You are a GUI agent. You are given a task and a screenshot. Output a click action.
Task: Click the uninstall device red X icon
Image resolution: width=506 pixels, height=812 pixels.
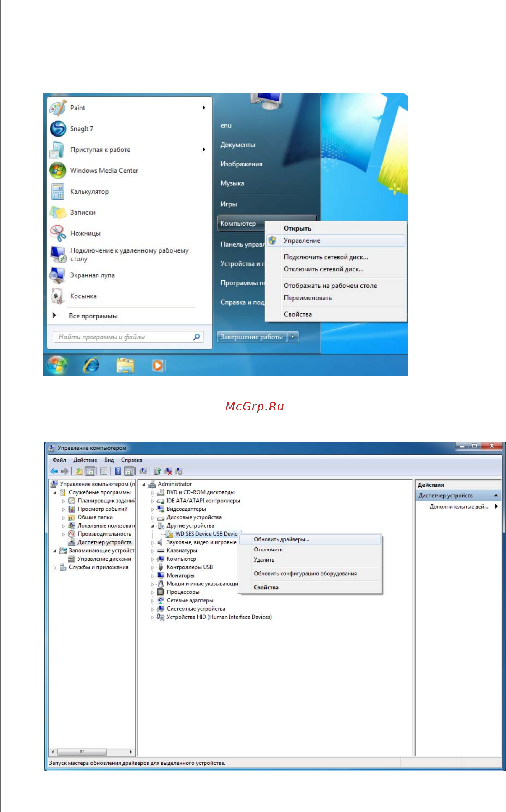coord(168,471)
